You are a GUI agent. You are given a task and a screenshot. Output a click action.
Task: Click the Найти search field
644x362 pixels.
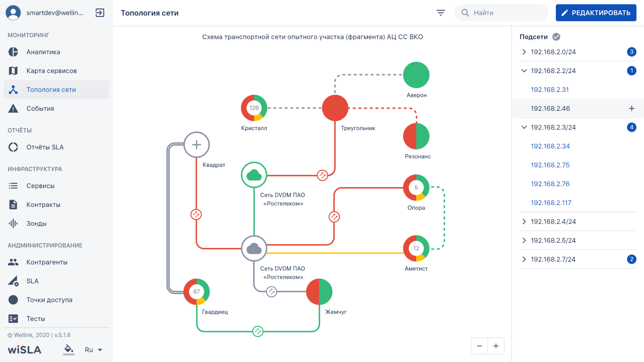click(x=506, y=13)
